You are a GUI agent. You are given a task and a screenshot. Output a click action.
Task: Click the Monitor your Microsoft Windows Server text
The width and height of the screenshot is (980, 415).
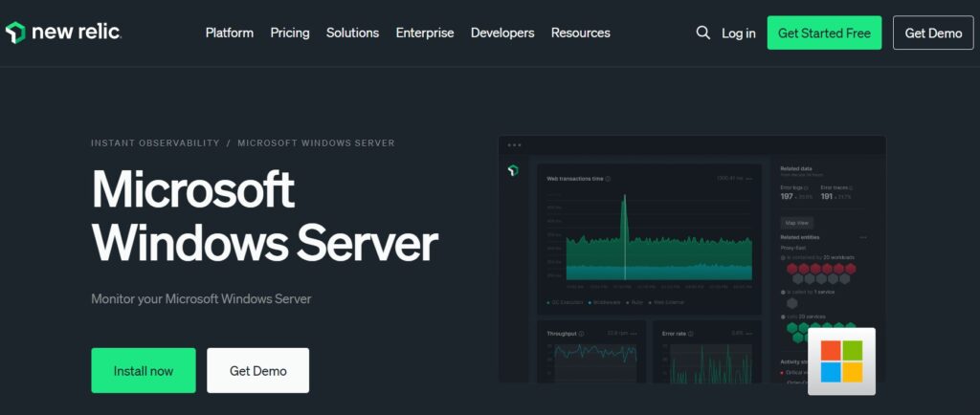201,299
